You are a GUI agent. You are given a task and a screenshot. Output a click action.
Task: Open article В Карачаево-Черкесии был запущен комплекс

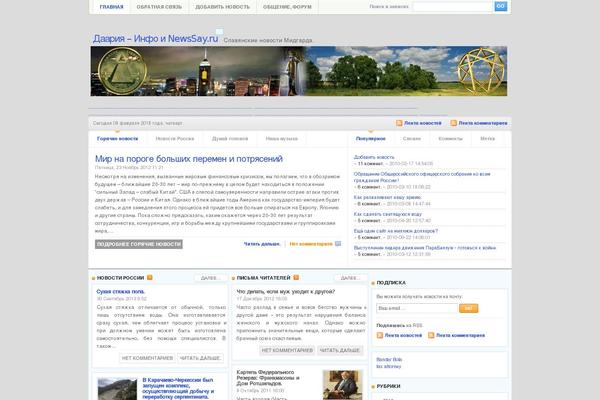tap(178, 389)
